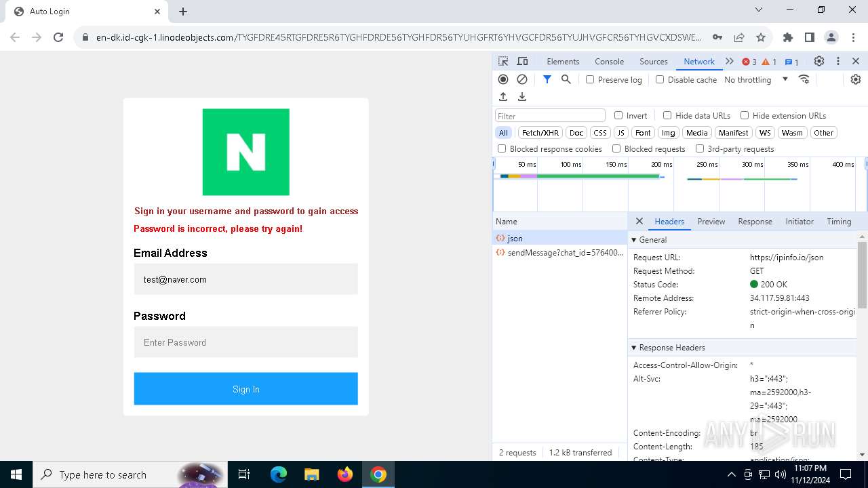Reload the page
Image resolution: width=868 pixels, height=488 pixels.
coord(58,37)
